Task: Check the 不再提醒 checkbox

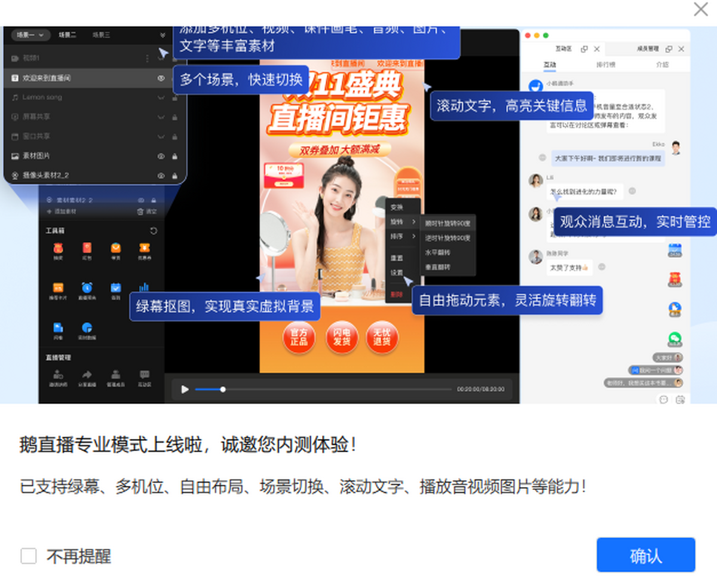Action: click(29, 556)
